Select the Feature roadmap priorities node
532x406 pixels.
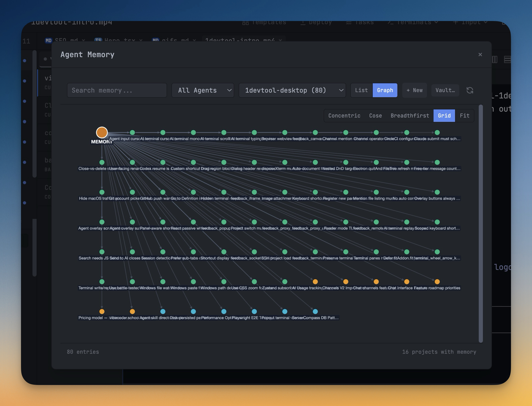(437, 282)
